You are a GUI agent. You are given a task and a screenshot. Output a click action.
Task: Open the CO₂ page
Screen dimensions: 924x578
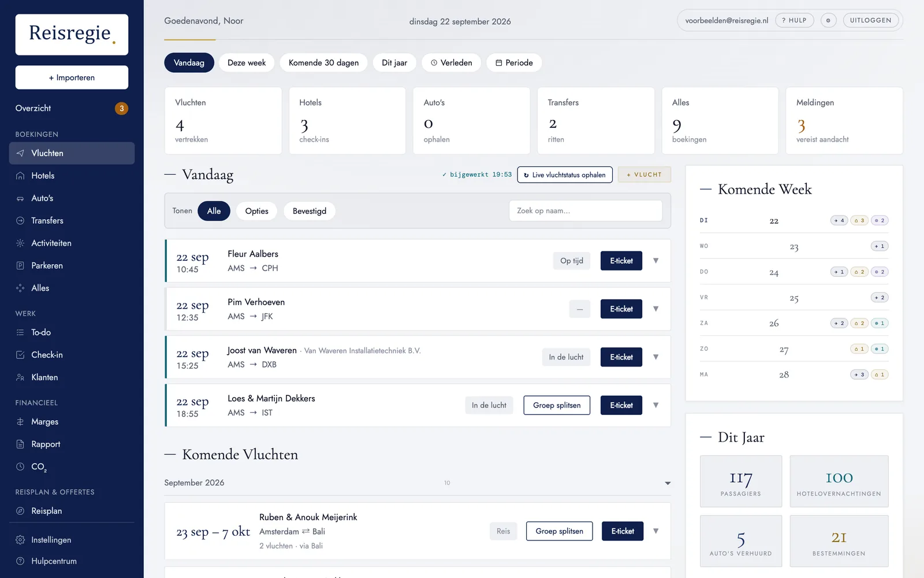(x=72, y=466)
